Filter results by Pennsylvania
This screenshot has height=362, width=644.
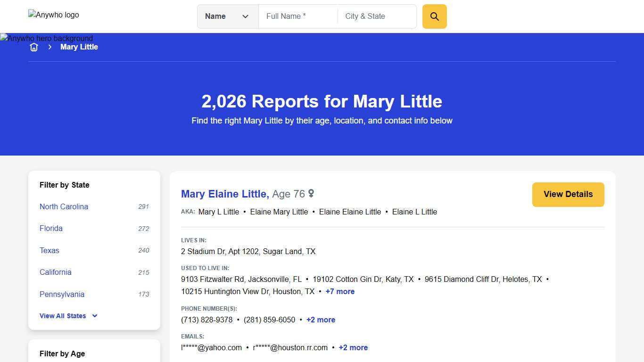pos(62,294)
